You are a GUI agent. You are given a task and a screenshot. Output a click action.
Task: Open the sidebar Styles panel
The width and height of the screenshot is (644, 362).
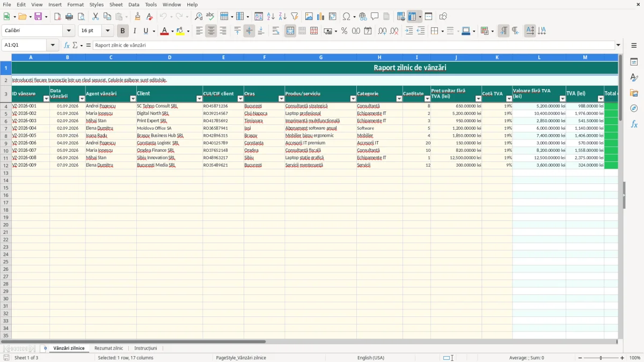tap(634, 78)
